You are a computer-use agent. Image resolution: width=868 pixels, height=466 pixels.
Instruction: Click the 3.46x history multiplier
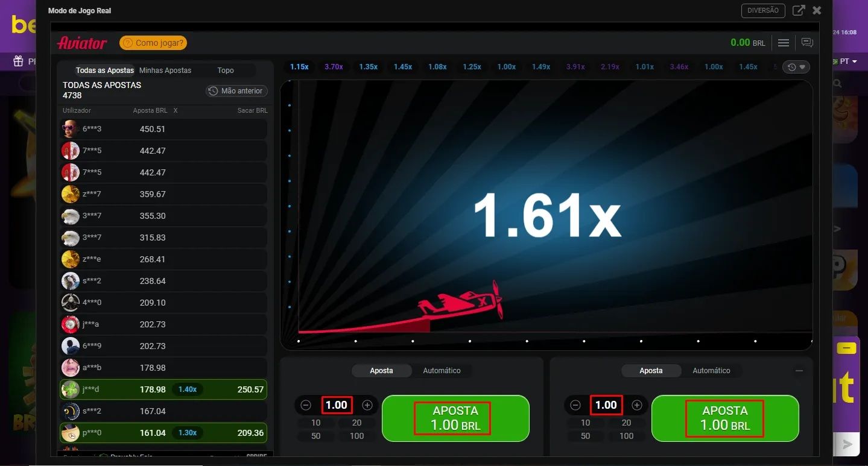pos(679,67)
